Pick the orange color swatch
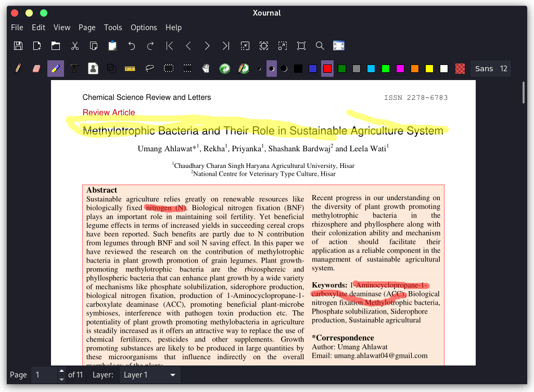 coord(414,69)
